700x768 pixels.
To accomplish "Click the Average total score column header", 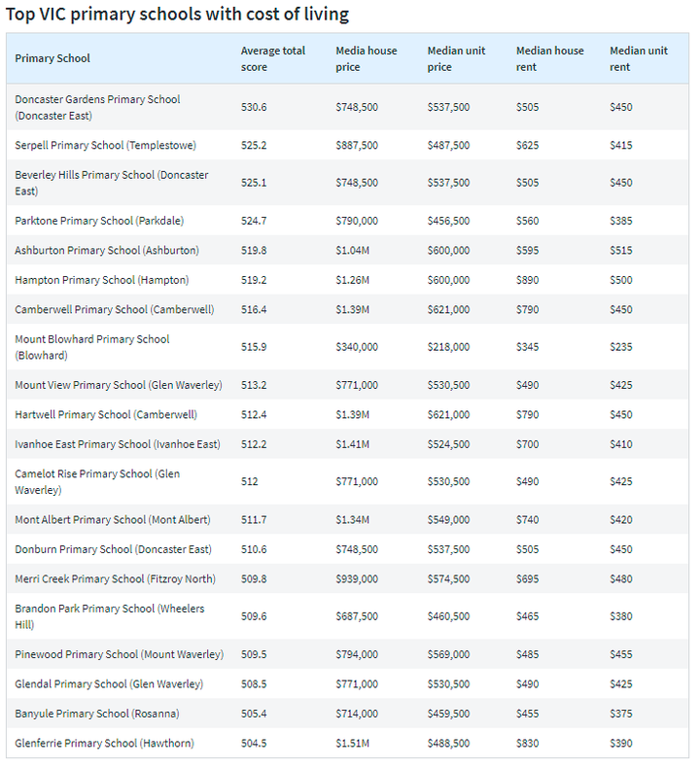I will [x=273, y=58].
